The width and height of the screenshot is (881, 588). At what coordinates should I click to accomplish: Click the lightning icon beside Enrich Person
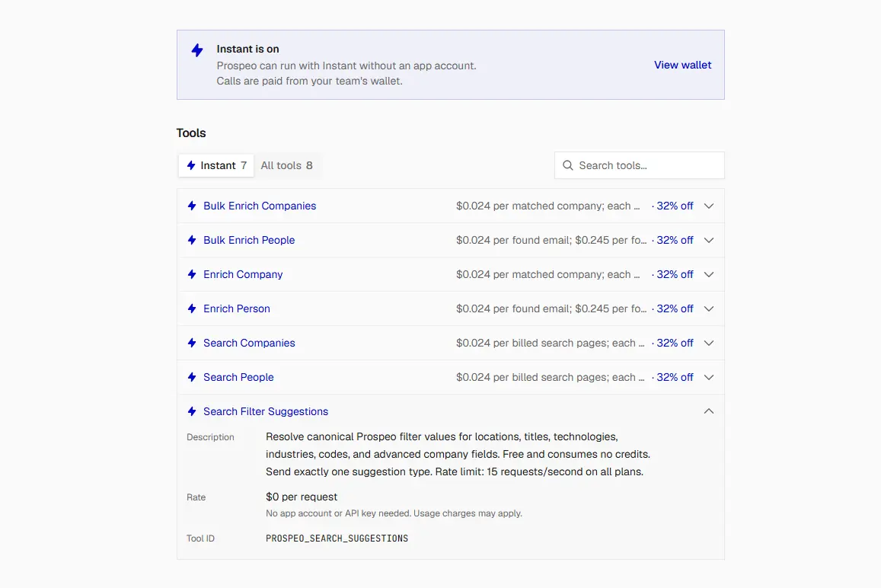click(x=192, y=308)
